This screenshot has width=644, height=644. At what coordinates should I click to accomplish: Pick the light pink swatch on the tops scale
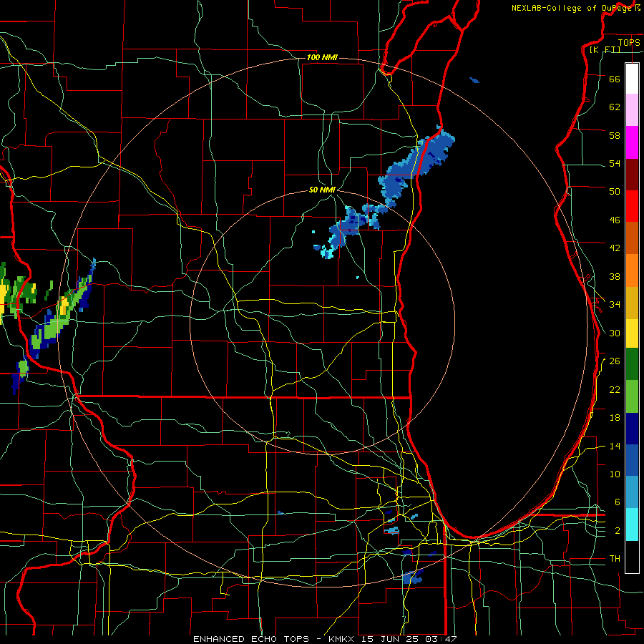632,110
